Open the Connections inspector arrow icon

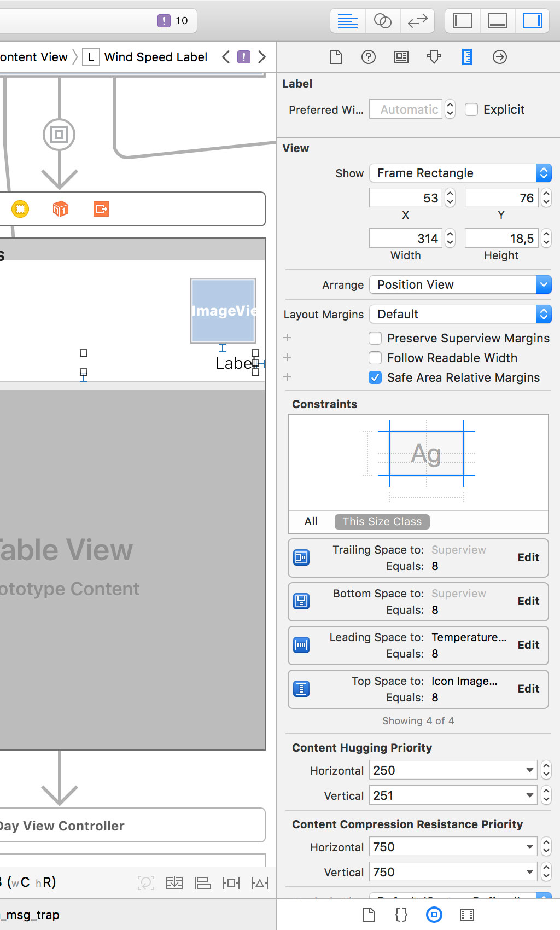[499, 57]
